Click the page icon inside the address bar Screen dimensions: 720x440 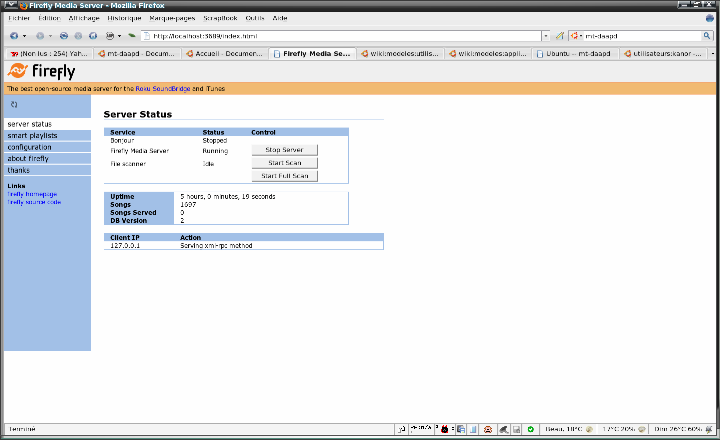147,36
